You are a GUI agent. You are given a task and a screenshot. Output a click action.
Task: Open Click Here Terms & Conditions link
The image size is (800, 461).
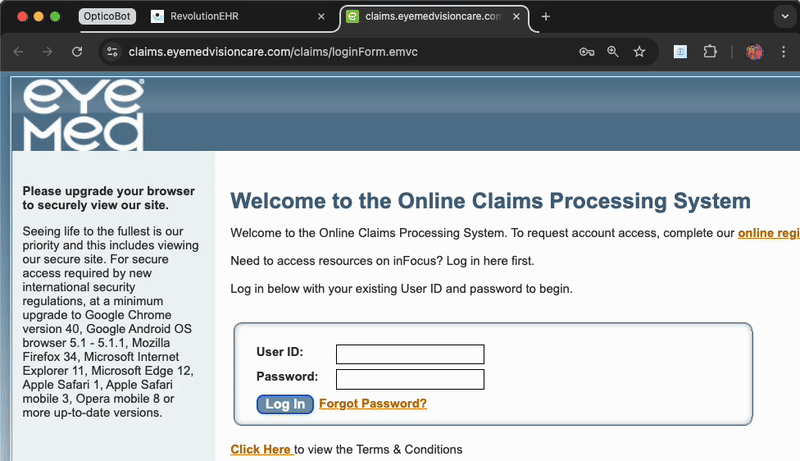point(261,449)
